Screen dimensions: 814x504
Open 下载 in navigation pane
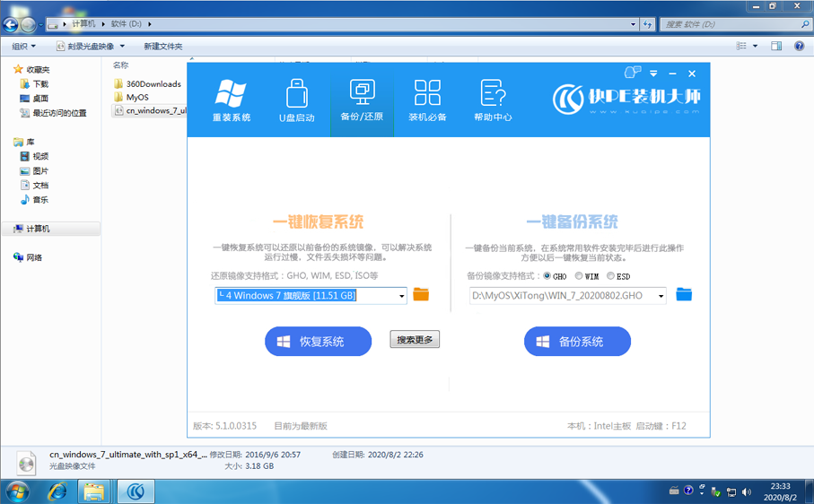(40, 84)
